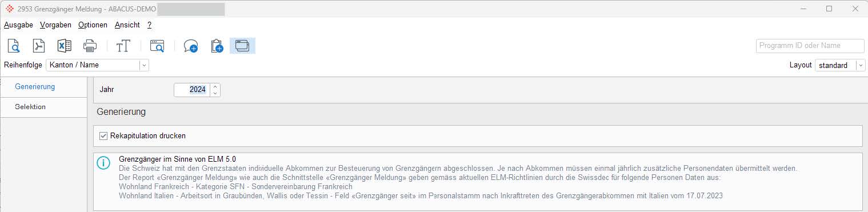Uncheck Rekapitulation drucken
The width and height of the screenshot is (868, 212).
[103, 136]
